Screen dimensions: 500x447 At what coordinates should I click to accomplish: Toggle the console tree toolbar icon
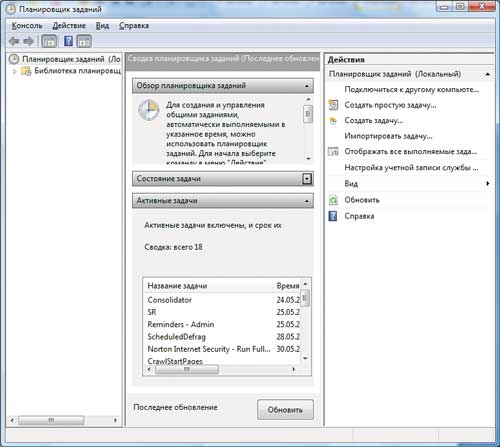coord(49,41)
